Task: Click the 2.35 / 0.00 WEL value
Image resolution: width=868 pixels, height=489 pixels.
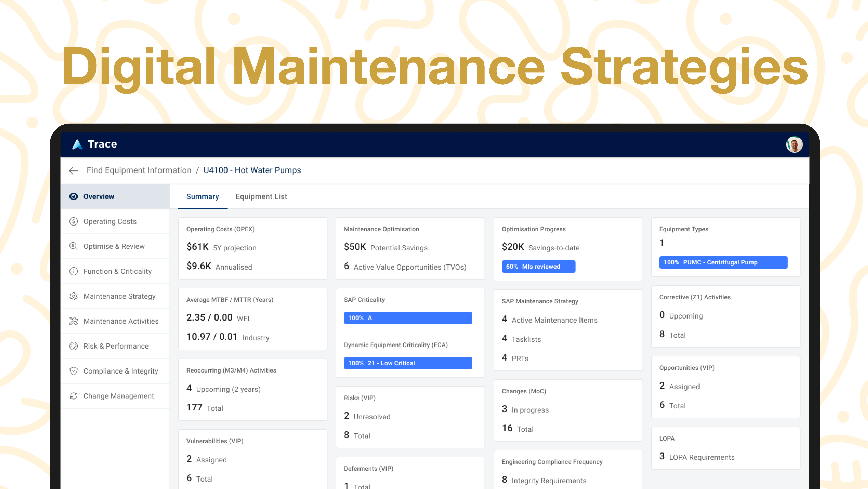Action: [219, 318]
